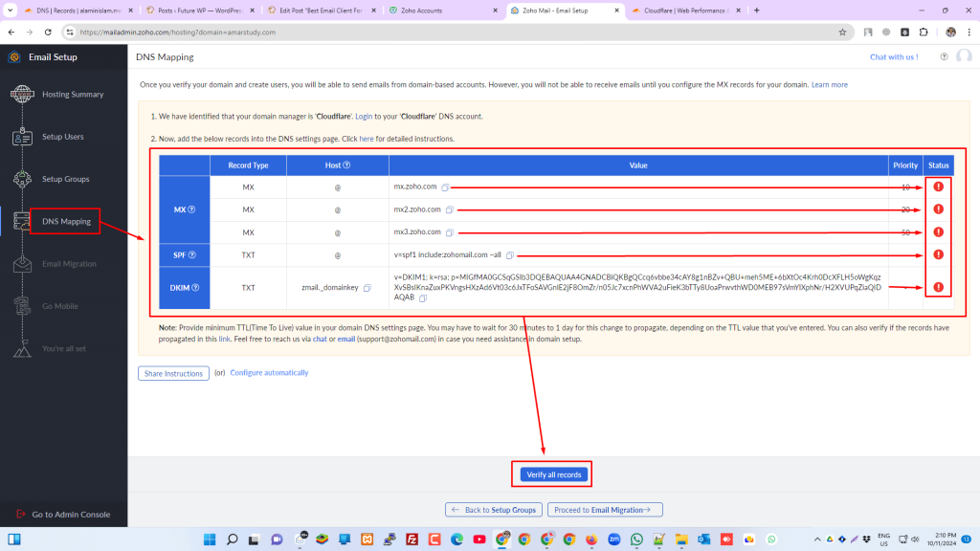980x551 pixels.
Task: Copy the DKIM key value
Action: [423, 298]
